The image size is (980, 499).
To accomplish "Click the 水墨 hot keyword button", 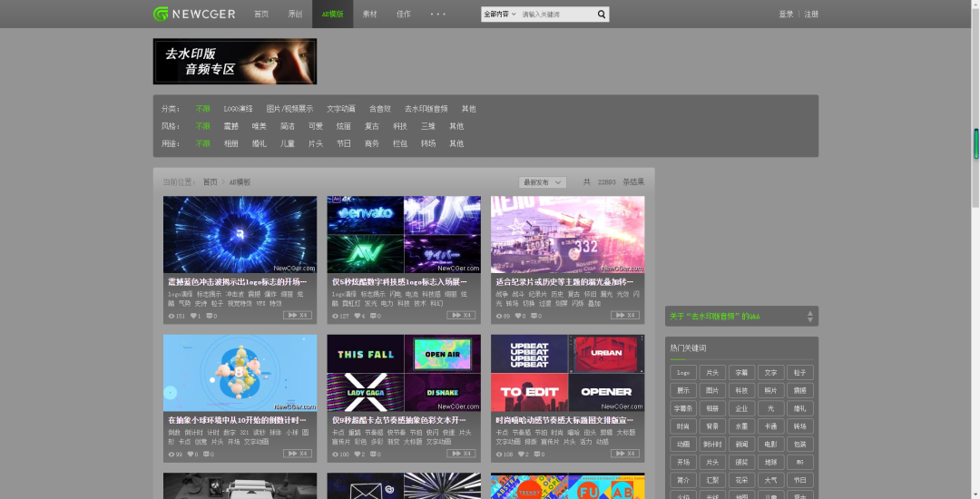I will 741,426.
